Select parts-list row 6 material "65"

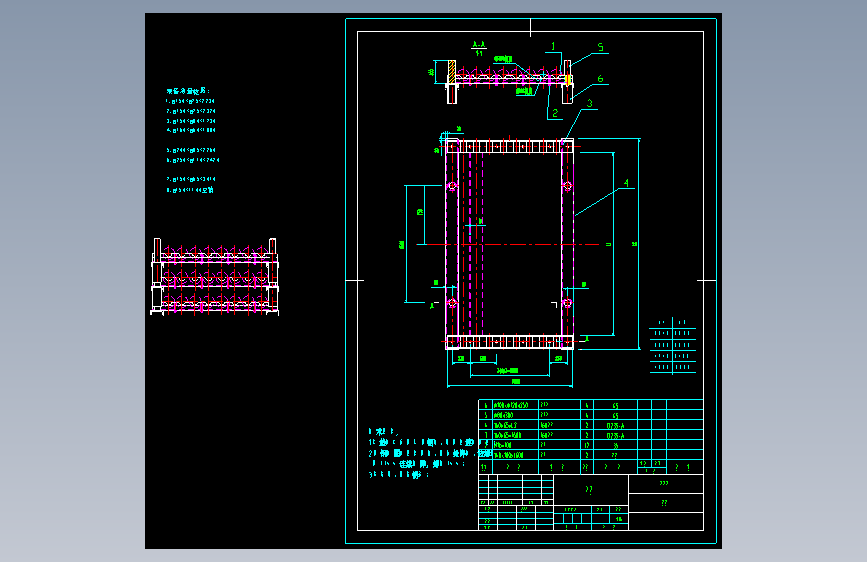coord(615,405)
